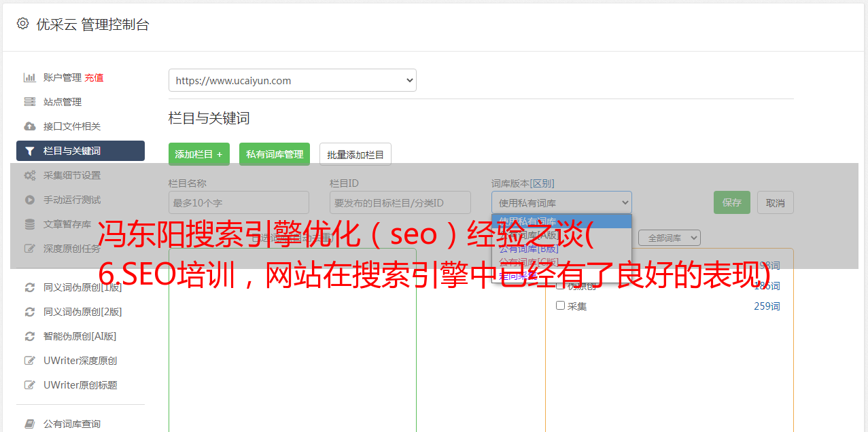Image resolution: width=868 pixels, height=432 pixels.
Task: Choose 公有词库[B版] from the dropdown list
Action: [x=561, y=249]
